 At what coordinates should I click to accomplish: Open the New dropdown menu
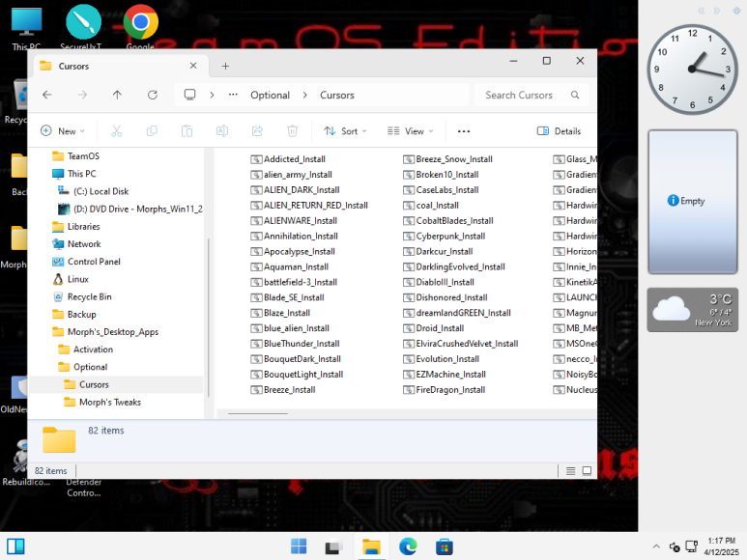coord(63,131)
